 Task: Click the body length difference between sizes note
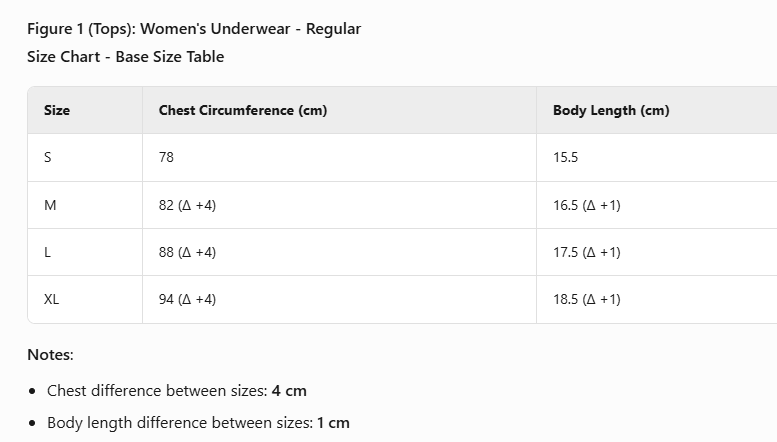(x=198, y=423)
